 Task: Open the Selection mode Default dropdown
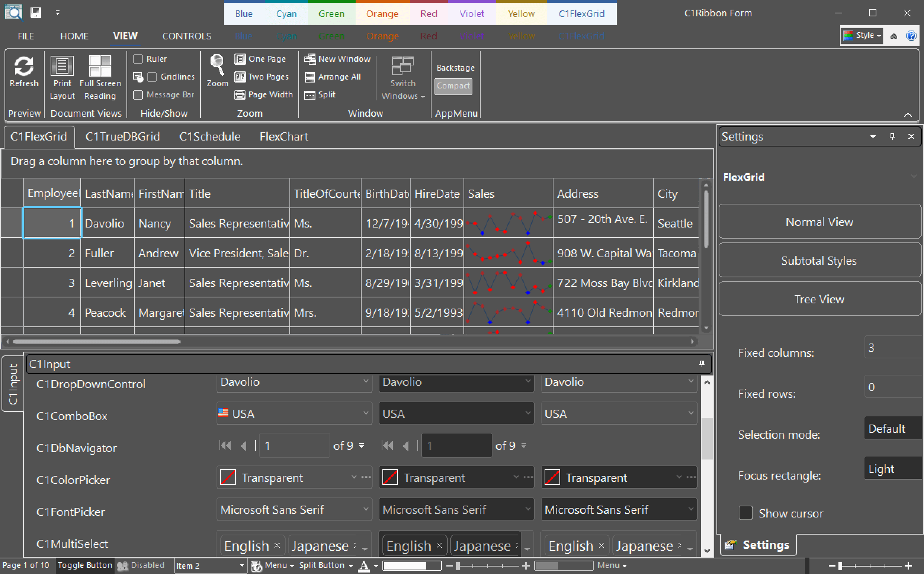pyautogui.click(x=893, y=428)
